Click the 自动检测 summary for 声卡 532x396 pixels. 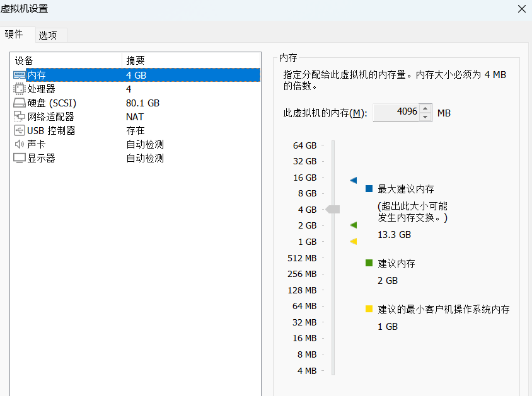coord(145,144)
